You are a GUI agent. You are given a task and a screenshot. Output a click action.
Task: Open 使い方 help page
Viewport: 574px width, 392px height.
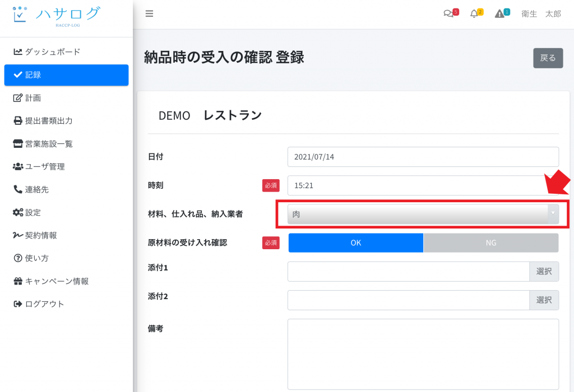click(66, 258)
